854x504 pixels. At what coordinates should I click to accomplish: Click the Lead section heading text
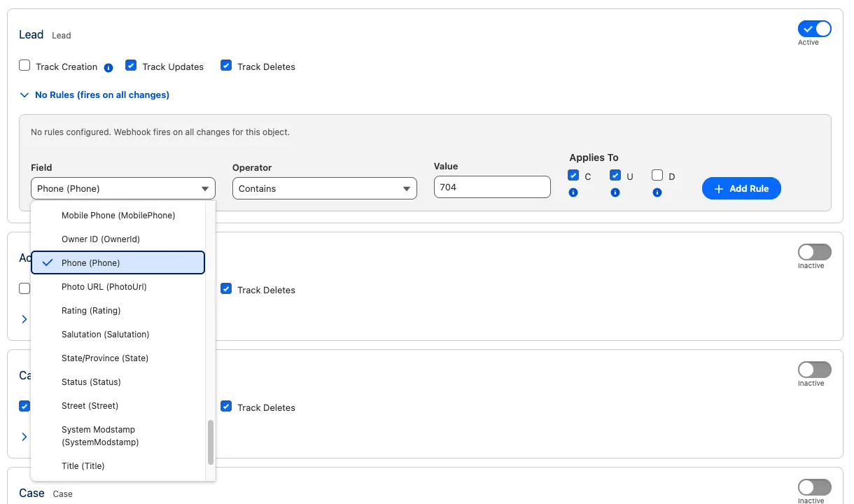coord(31,34)
